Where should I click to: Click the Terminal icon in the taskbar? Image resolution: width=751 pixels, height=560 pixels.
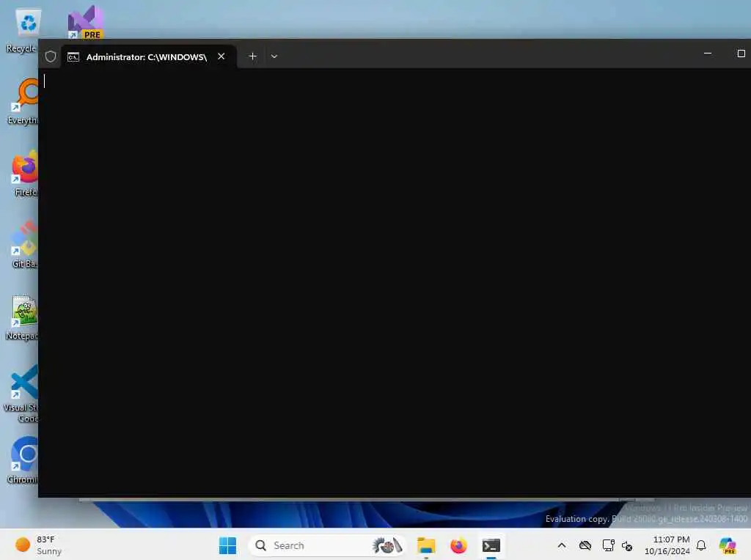click(x=491, y=545)
